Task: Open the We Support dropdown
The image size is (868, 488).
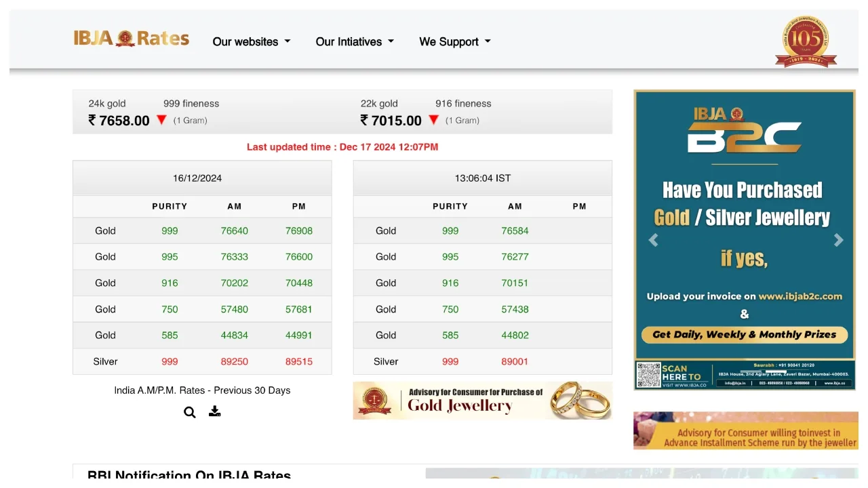Action: [455, 41]
